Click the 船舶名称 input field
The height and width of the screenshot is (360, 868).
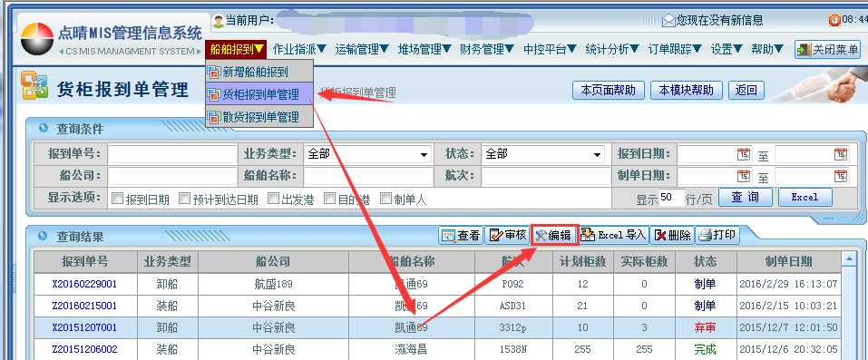pyautogui.click(x=368, y=176)
